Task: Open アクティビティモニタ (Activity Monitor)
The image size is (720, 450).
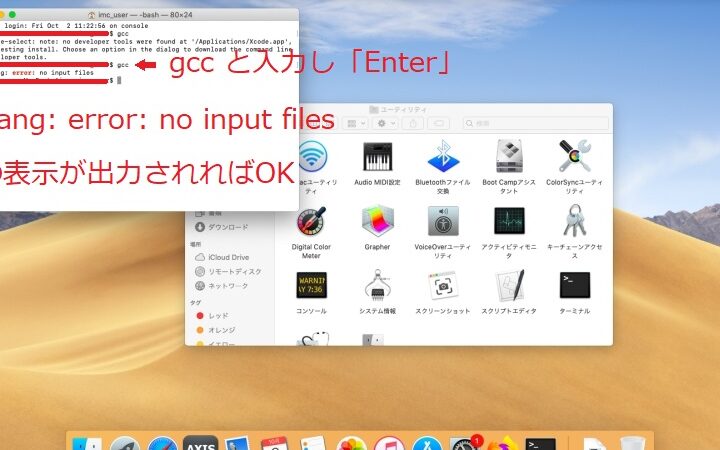Action: (x=509, y=221)
